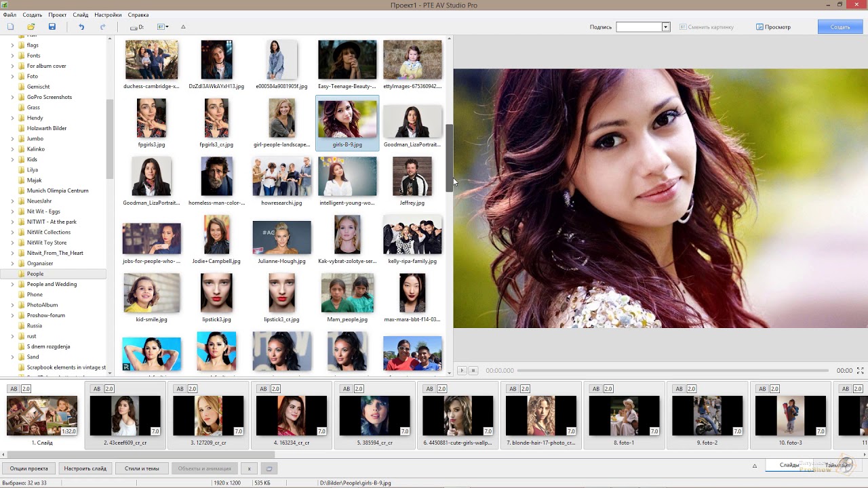
Task: Click the 7.0 duration on slide 4
Action: (x=322, y=431)
